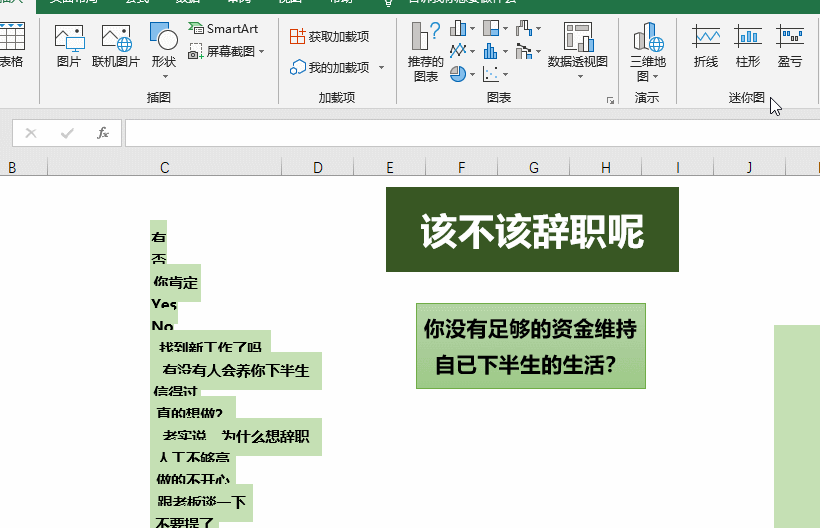Select the 人工不够高 shape
The image size is (820, 528).
pos(193,458)
